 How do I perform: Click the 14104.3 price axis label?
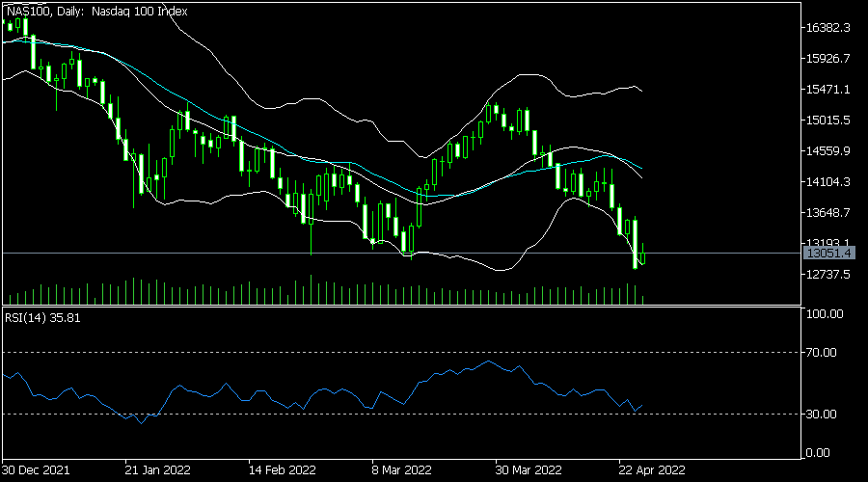(828, 181)
